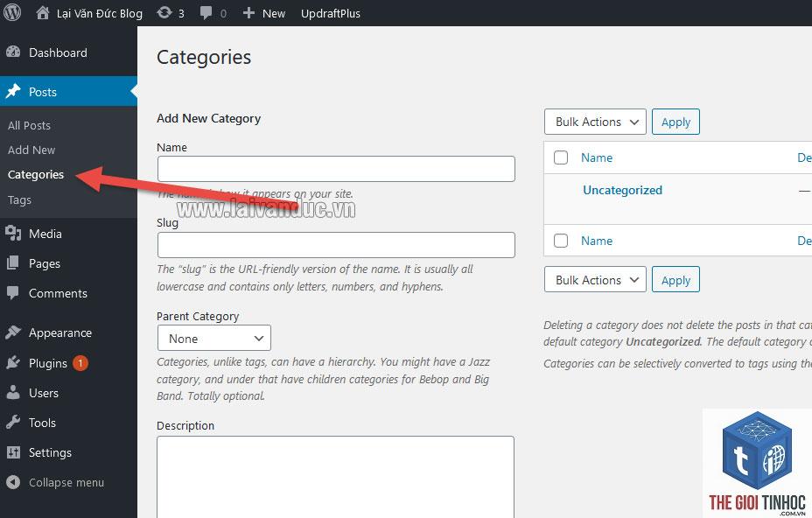Click the Plugins plug icon
The image size is (812, 518).
pyautogui.click(x=13, y=362)
